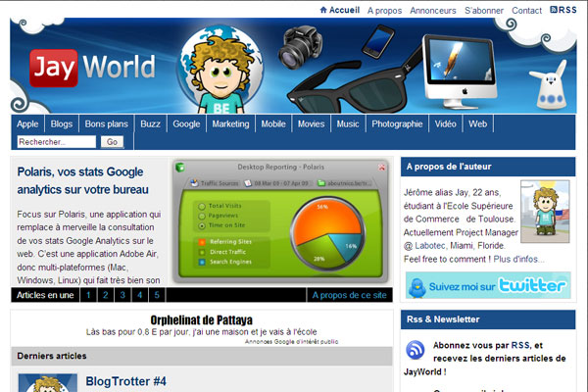Click the cartoon character avatar in banner
Viewport: 588px width, 392px height.
tap(220, 73)
